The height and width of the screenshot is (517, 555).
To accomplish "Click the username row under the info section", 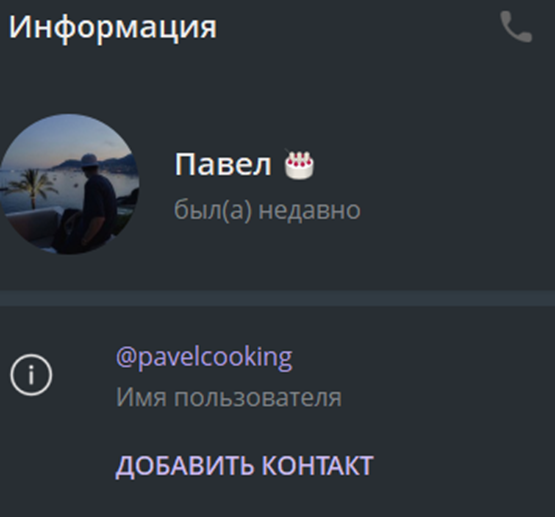I will 278,376.
